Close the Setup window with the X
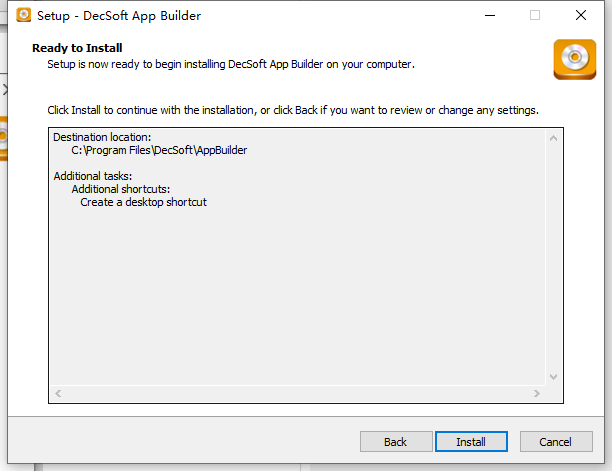612x471 pixels. [581, 16]
